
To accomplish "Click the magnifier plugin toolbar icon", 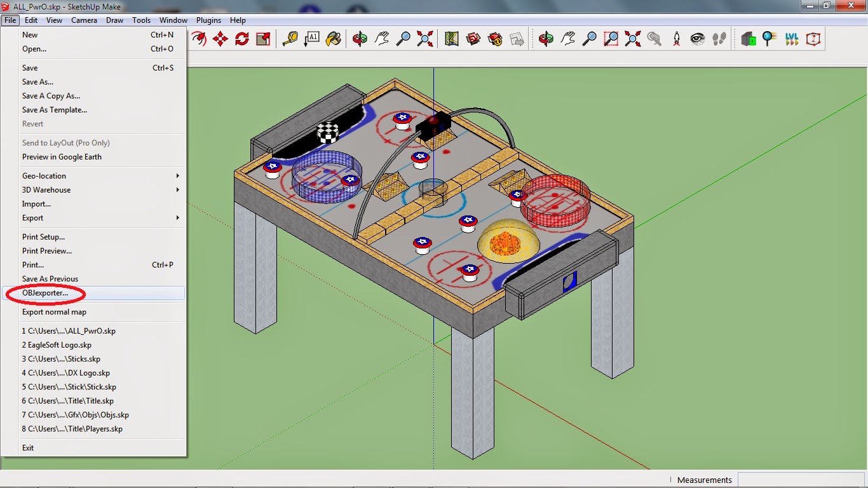I will (x=770, y=39).
